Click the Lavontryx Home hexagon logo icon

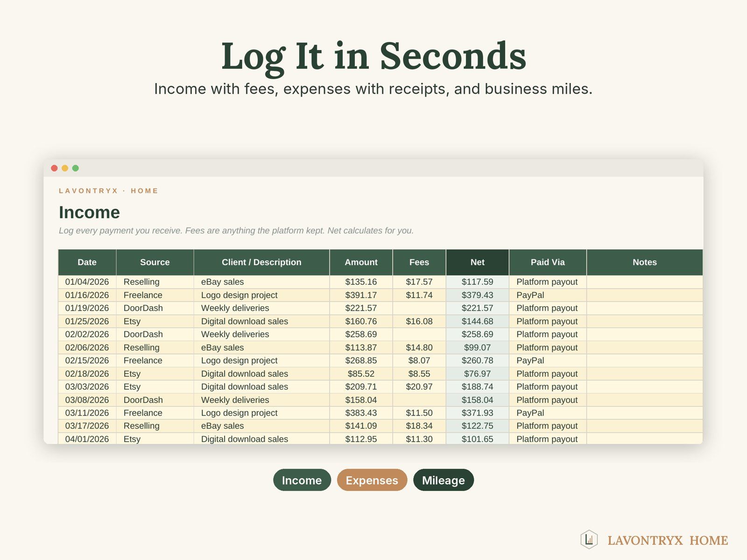tap(589, 539)
